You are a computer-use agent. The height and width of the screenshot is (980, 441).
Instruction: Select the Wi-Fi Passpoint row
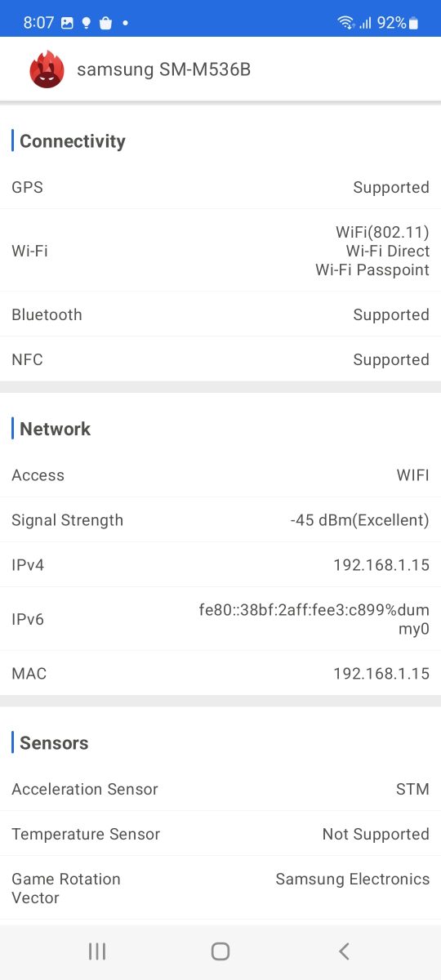click(x=220, y=251)
